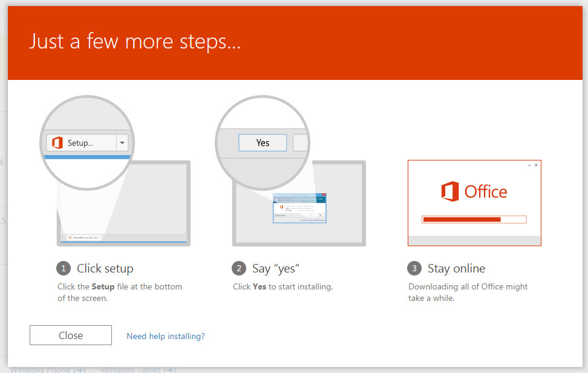Click the Yes button in magnified illustration
The image size is (588, 373).
click(263, 142)
